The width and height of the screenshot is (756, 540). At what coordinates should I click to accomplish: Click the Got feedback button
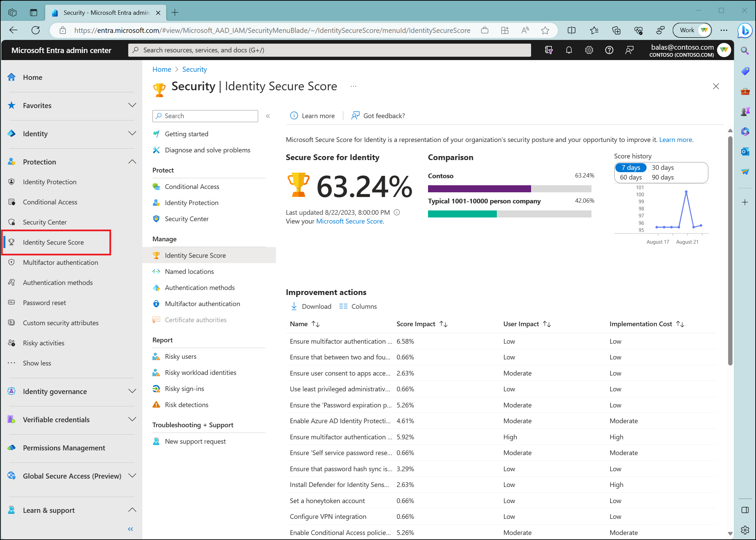pyautogui.click(x=378, y=115)
